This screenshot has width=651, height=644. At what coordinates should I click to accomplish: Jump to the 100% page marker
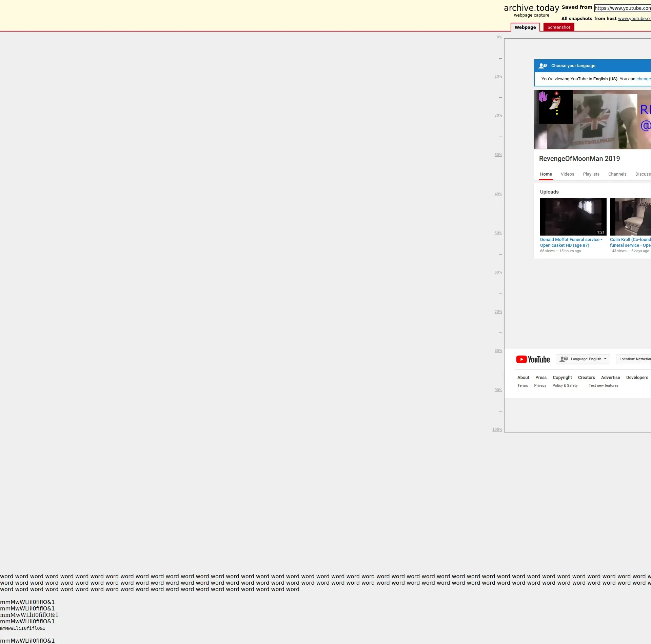point(497,430)
